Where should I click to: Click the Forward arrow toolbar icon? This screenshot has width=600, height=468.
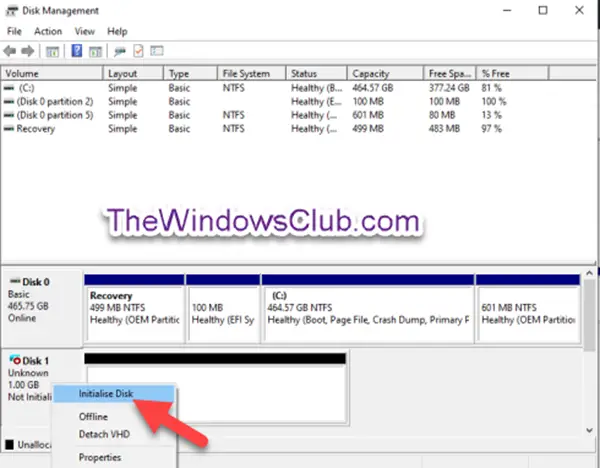click(x=28, y=51)
